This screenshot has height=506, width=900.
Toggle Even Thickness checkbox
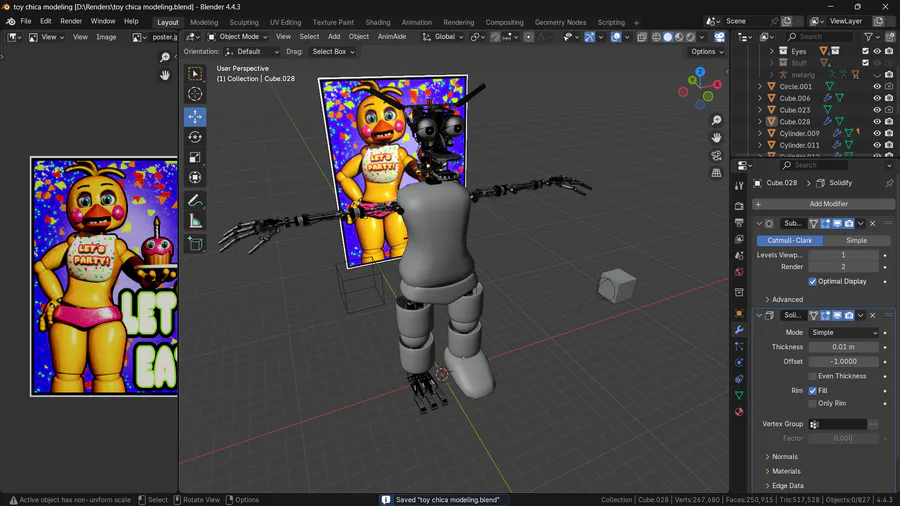point(812,376)
